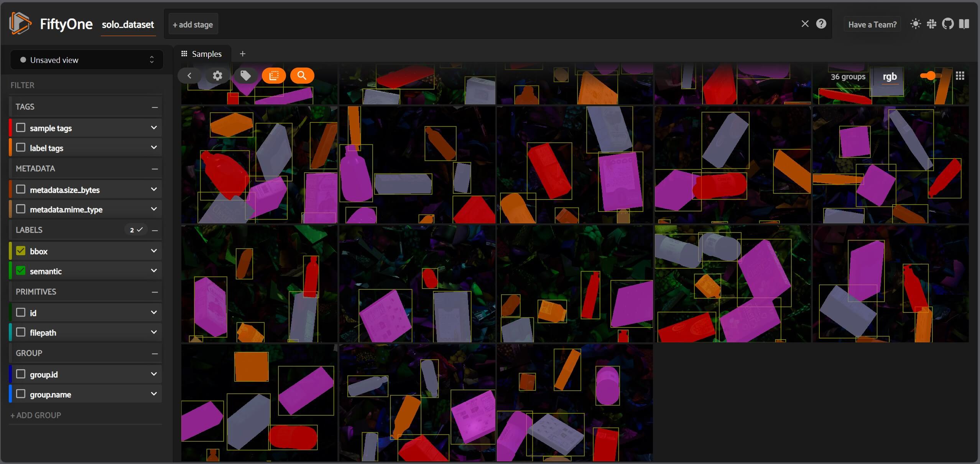Open the thumbnail with the white-edged magenta box
Image resolution: width=980 pixels, height=464 pixels.
click(417, 403)
